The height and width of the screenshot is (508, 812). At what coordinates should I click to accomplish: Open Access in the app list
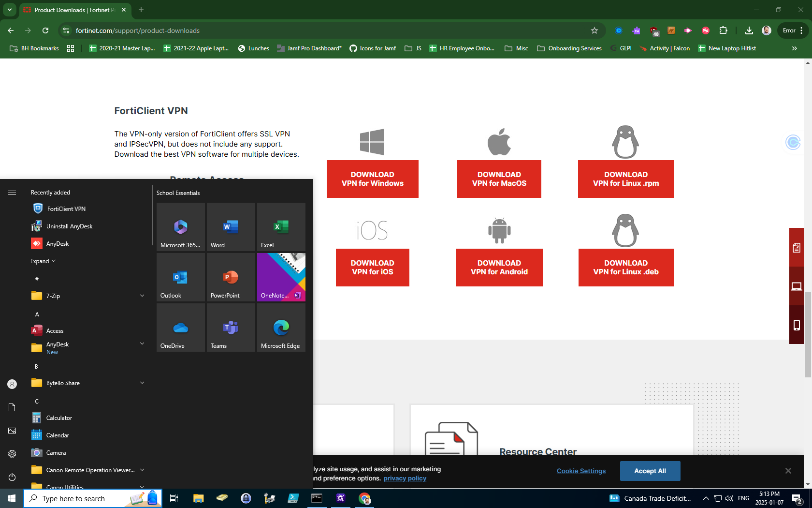click(47, 331)
